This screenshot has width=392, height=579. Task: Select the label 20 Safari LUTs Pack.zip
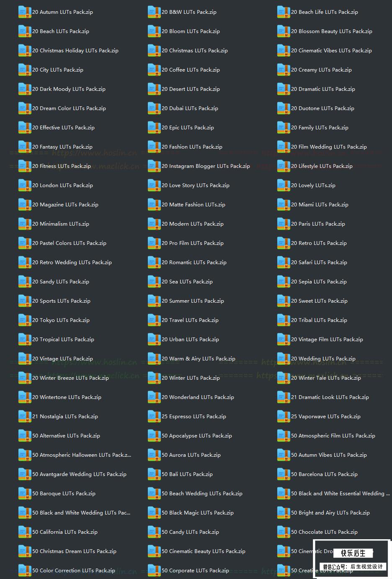point(319,262)
